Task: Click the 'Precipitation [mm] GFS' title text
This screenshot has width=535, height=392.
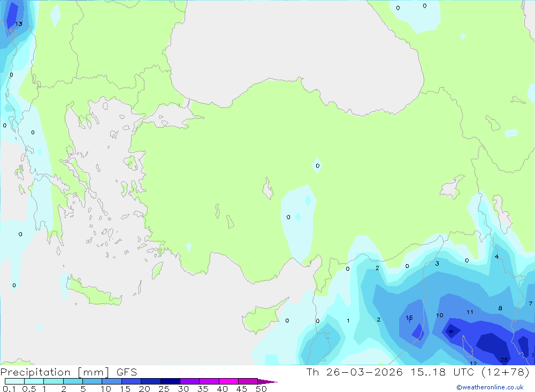Action: (x=68, y=372)
